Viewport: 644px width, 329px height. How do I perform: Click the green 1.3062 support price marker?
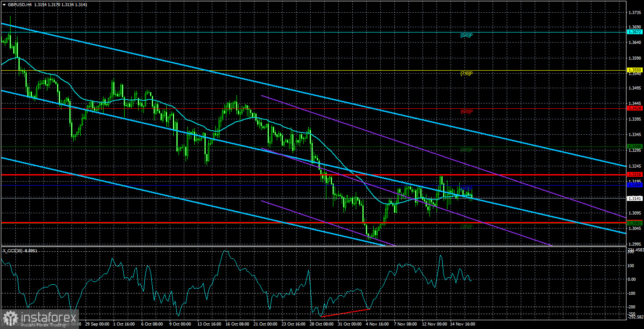tap(635, 223)
